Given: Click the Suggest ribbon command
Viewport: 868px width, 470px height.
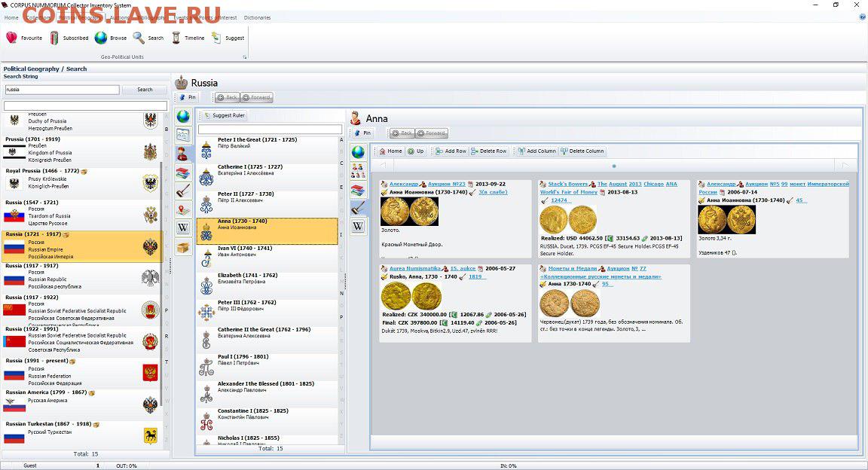Looking at the screenshot, I should pyautogui.click(x=228, y=38).
